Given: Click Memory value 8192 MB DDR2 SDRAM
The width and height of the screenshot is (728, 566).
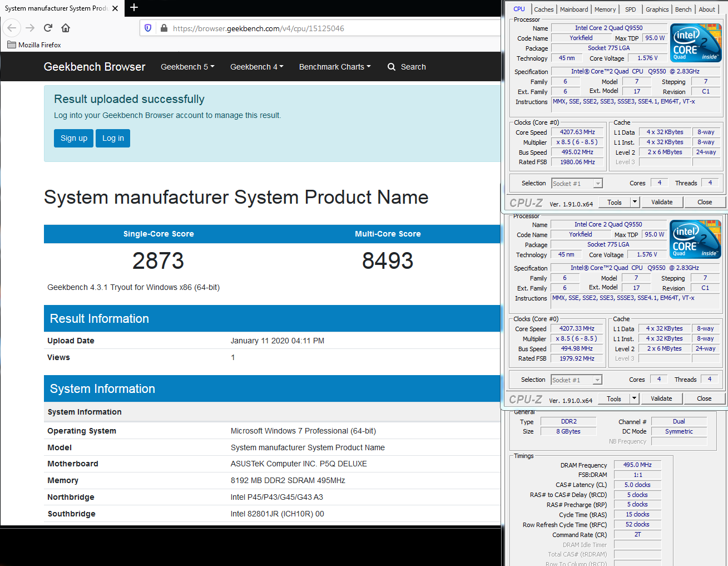Looking at the screenshot, I should [288, 480].
